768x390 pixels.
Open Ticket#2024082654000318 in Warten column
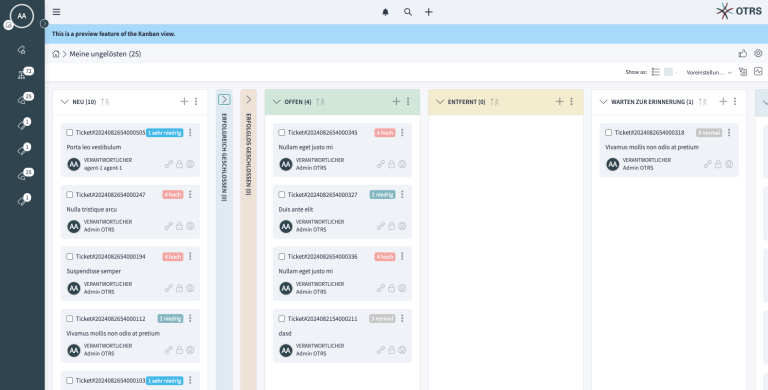[x=649, y=133]
